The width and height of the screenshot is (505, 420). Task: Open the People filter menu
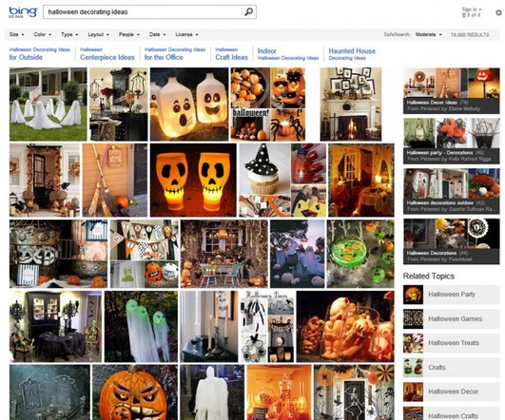[x=128, y=34]
